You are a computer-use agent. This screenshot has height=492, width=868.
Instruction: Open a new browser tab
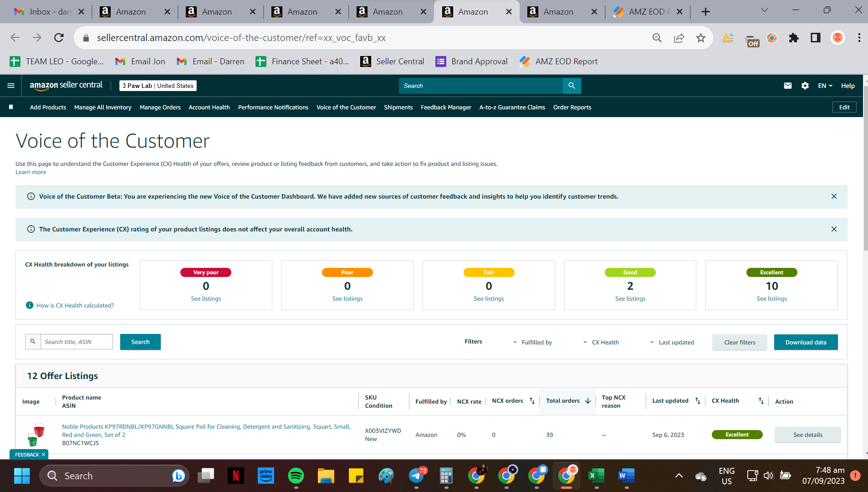[705, 12]
